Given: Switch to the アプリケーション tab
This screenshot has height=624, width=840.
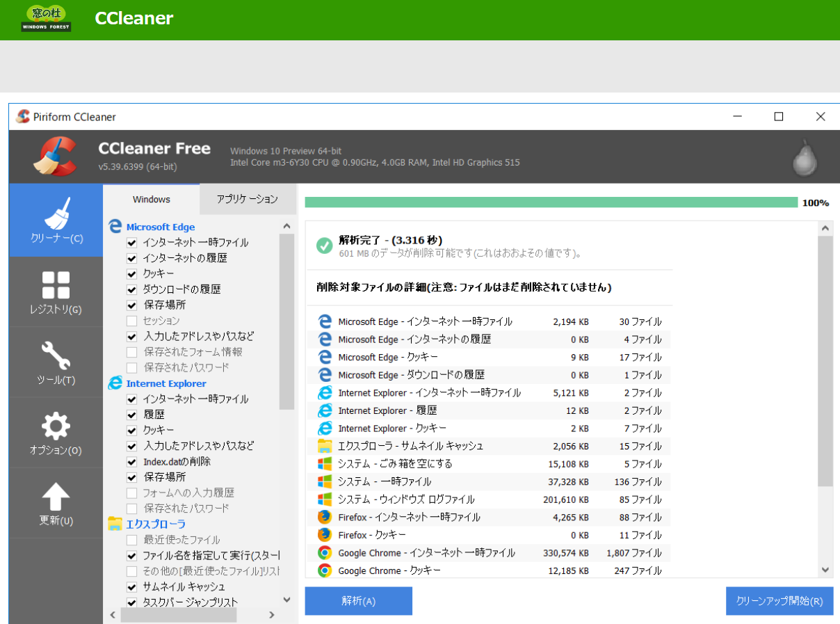Looking at the screenshot, I should (x=247, y=199).
